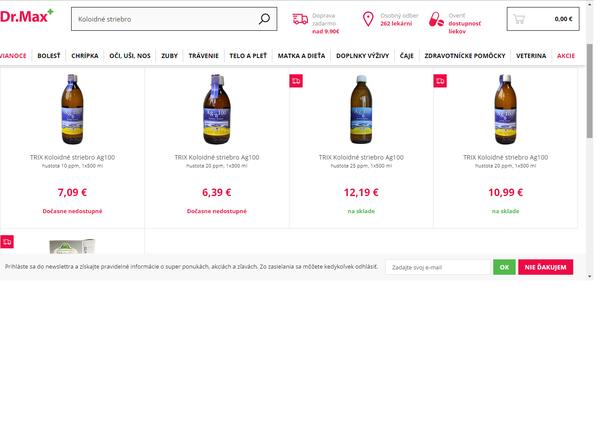600x422 pixels.
Task: Open TRIX Koloidné striebro 25 ppm link
Action: click(361, 157)
